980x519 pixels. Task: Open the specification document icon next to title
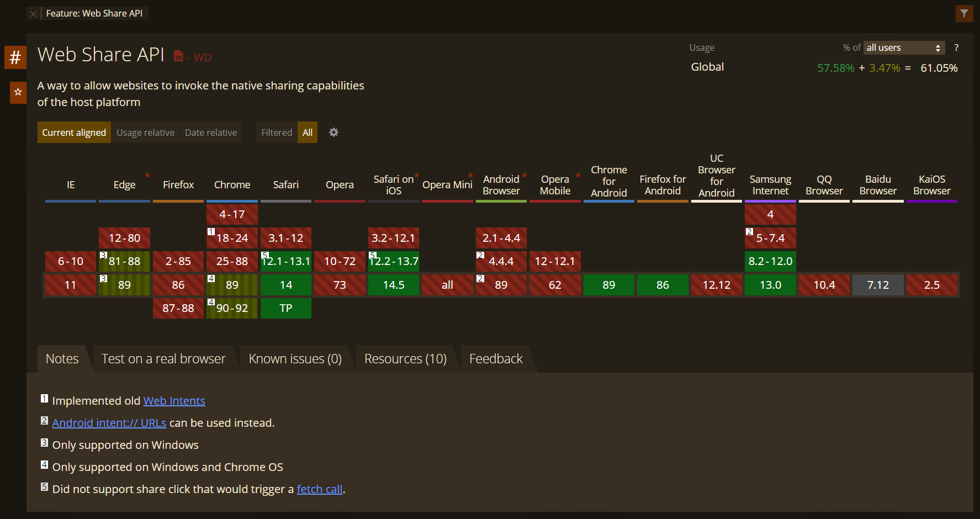[x=178, y=55]
